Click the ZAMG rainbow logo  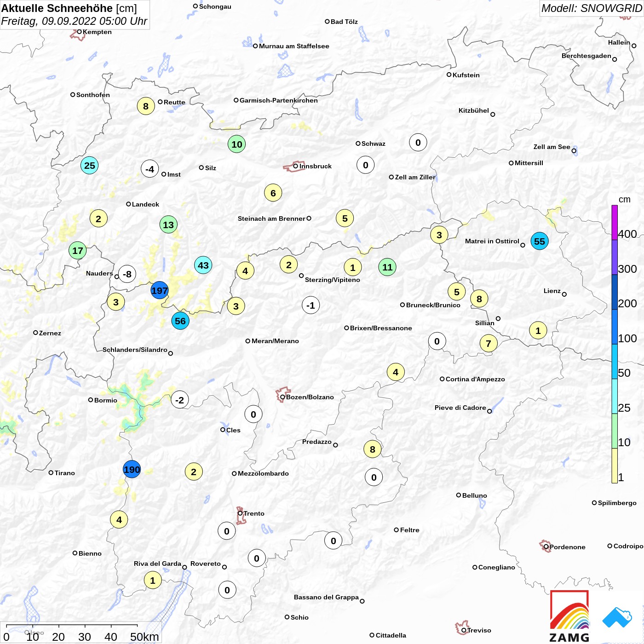tap(569, 616)
